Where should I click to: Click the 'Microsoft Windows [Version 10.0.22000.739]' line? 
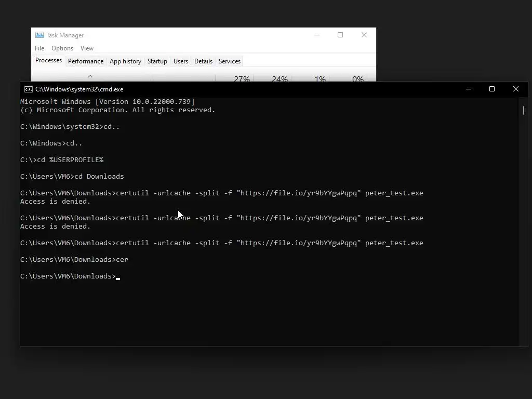(x=108, y=101)
